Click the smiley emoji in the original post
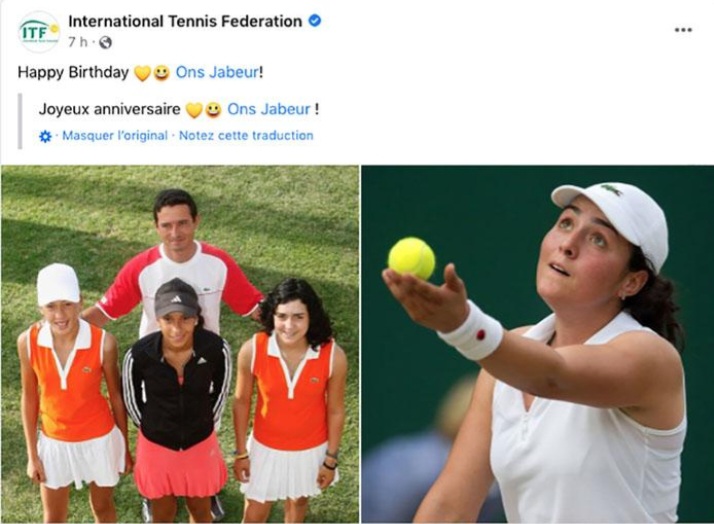The image size is (714, 524). click(x=161, y=73)
